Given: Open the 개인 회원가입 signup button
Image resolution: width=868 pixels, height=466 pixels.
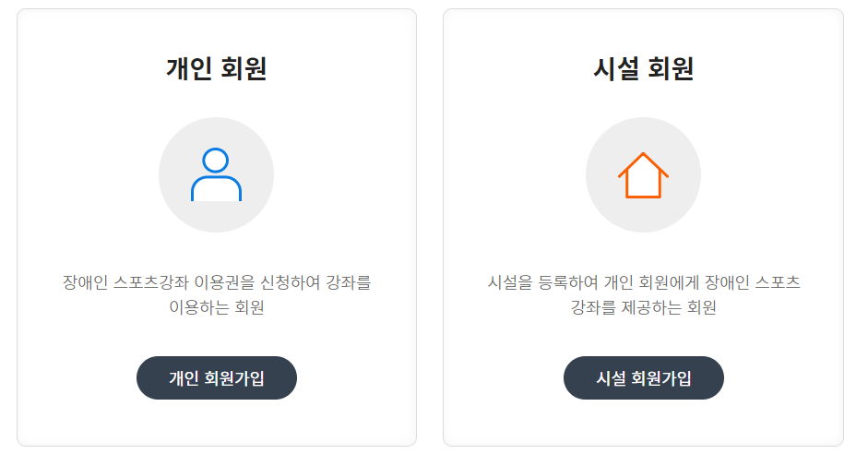Looking at the screenshot, I should pos(217,378).
